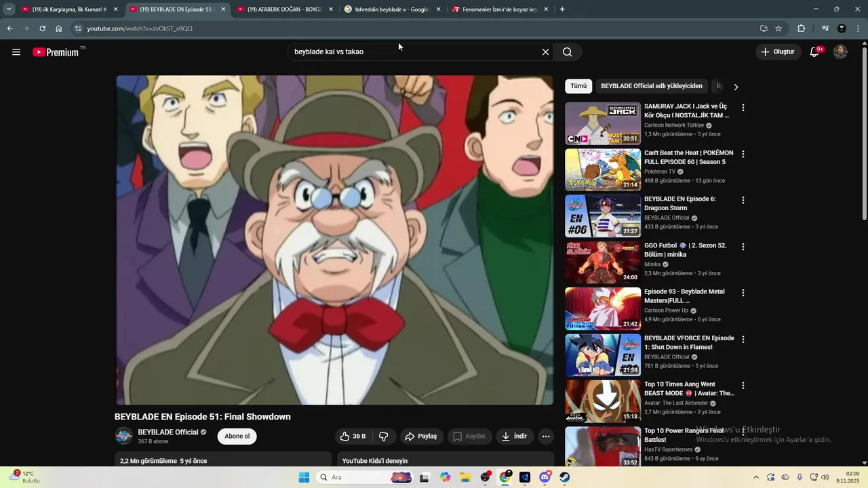This screenshot has height=488, width=868.
Task: Open more actions ellipsis under video
Action: point(546,436)
